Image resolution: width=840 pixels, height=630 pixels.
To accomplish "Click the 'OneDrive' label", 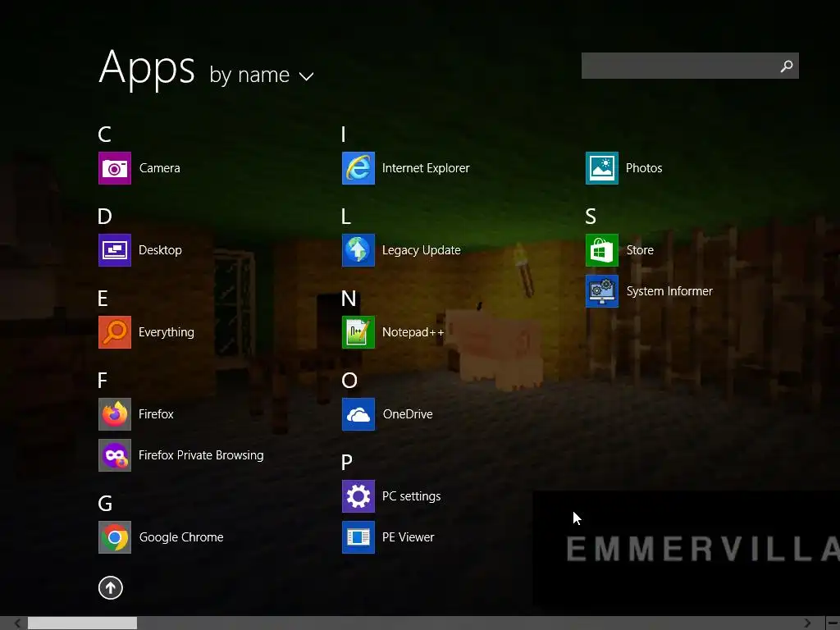I will click(x=408, y=414).
